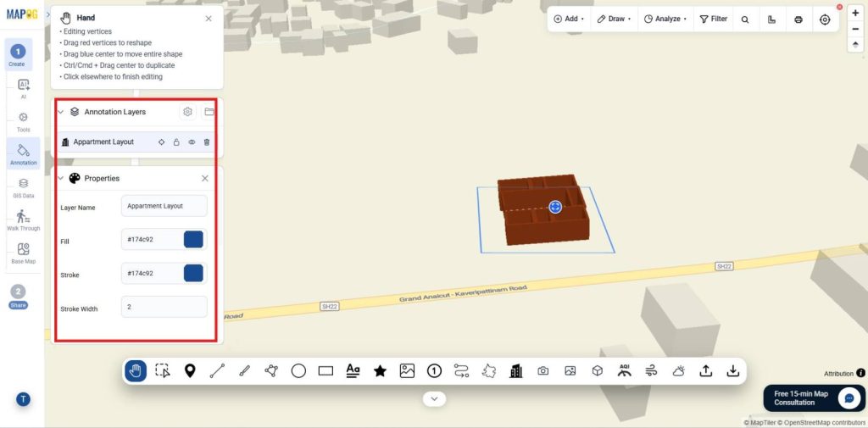Viewport: 868px width, 428px height.
Task: Open the map search magnifier
Action: pos(745,19)
